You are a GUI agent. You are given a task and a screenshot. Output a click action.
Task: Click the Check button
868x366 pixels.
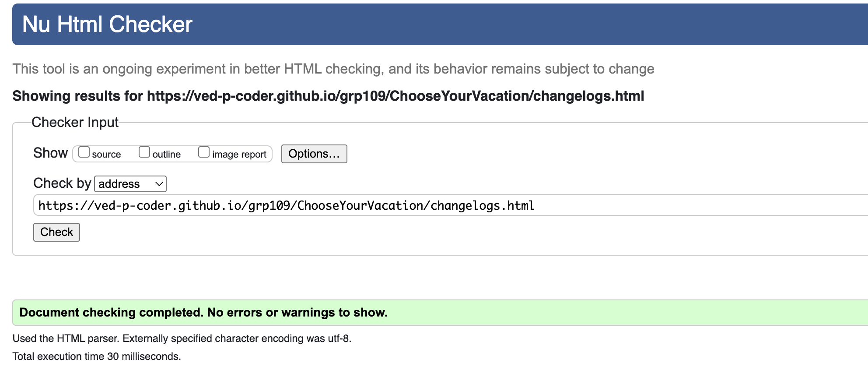[x=56, y=232]
